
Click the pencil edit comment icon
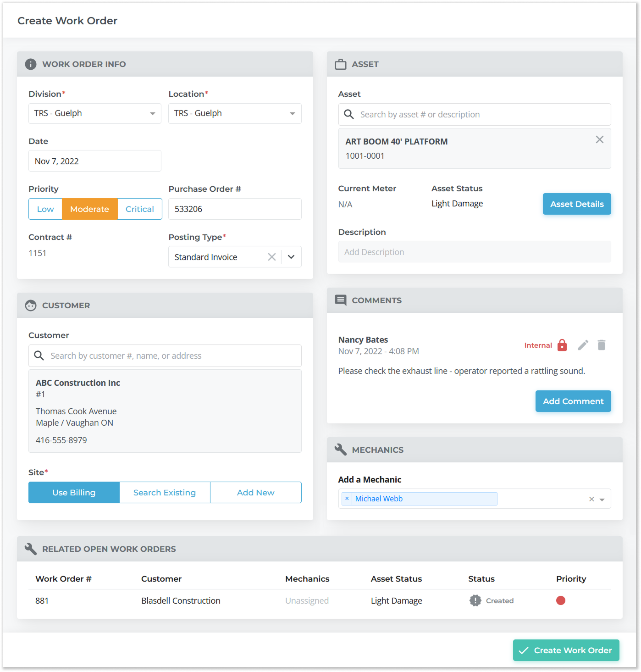coord(583,345)
